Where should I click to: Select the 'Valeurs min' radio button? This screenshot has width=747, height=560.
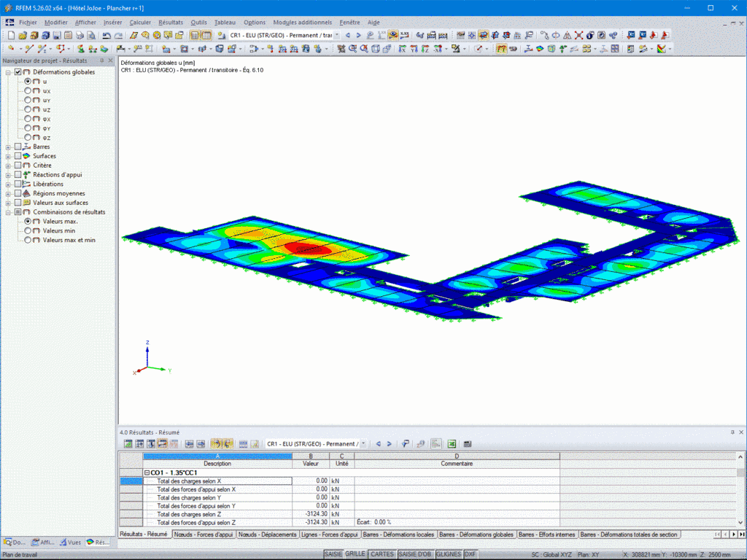pos(28,230)
